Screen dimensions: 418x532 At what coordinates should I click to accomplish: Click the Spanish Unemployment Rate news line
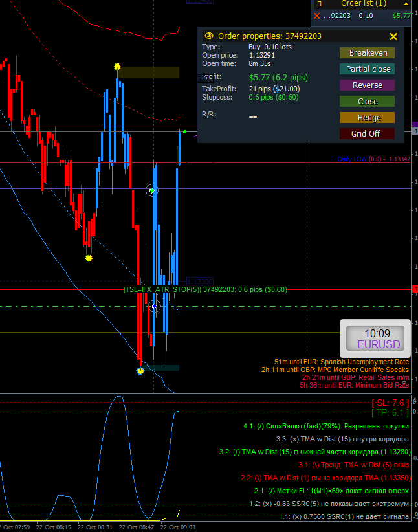342,362
